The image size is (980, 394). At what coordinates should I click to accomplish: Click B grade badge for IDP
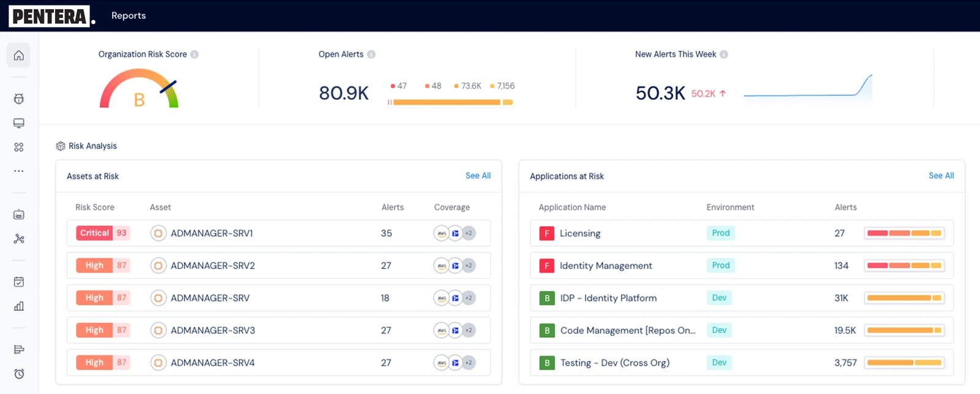(547, 298)
